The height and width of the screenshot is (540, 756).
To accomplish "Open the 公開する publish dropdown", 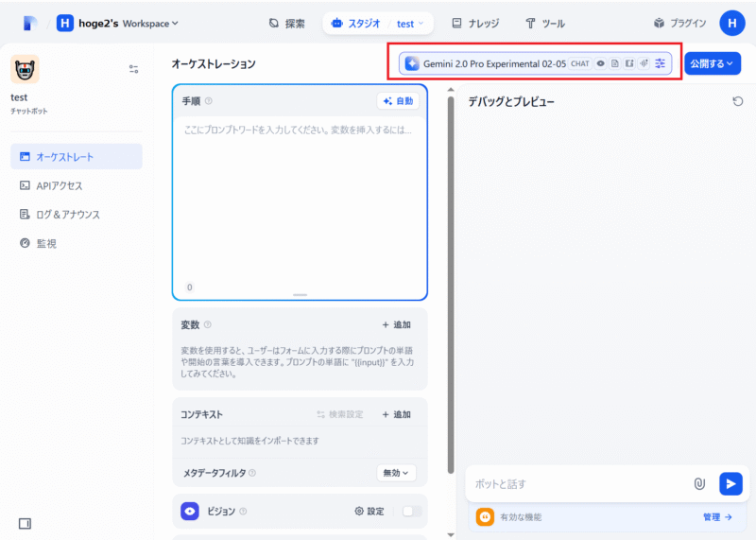I will point(713,63).
